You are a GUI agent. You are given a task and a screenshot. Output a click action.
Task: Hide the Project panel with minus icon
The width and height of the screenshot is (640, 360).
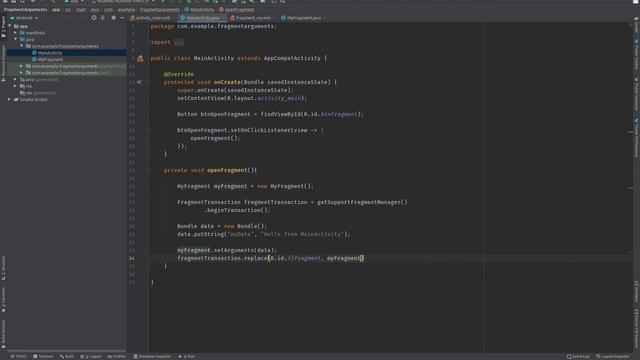tap(122, 18)
